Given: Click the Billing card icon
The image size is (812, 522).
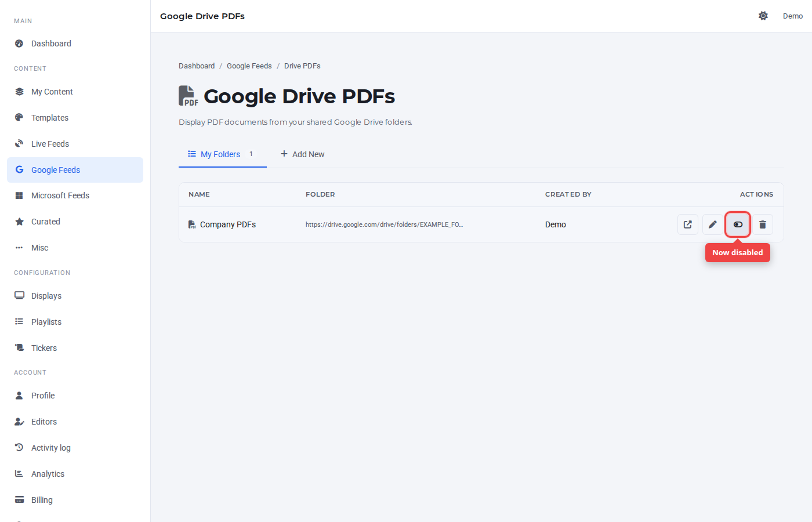Looking at the screenshot, I should tap(19, 500).
